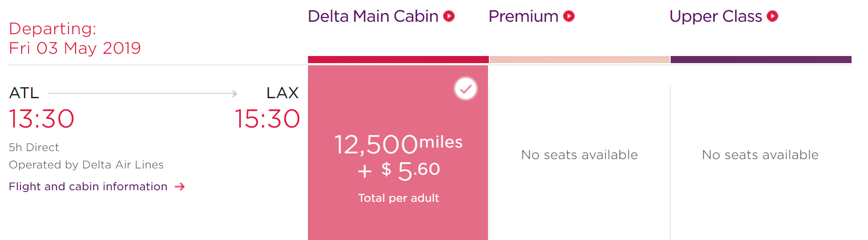Click the red Delta Main Cabin color bar
868x240 pixels.
[398, 60]
